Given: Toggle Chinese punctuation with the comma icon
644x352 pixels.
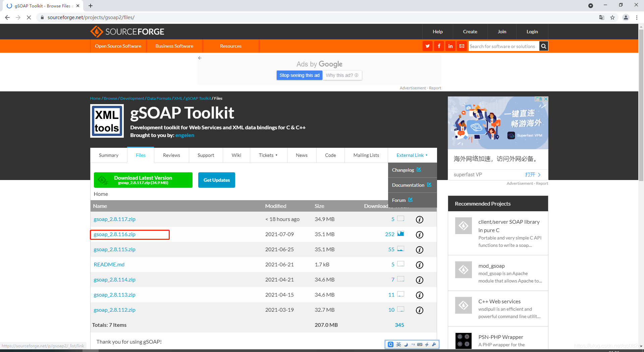Looking at the screenshot, I should [413, 344].
